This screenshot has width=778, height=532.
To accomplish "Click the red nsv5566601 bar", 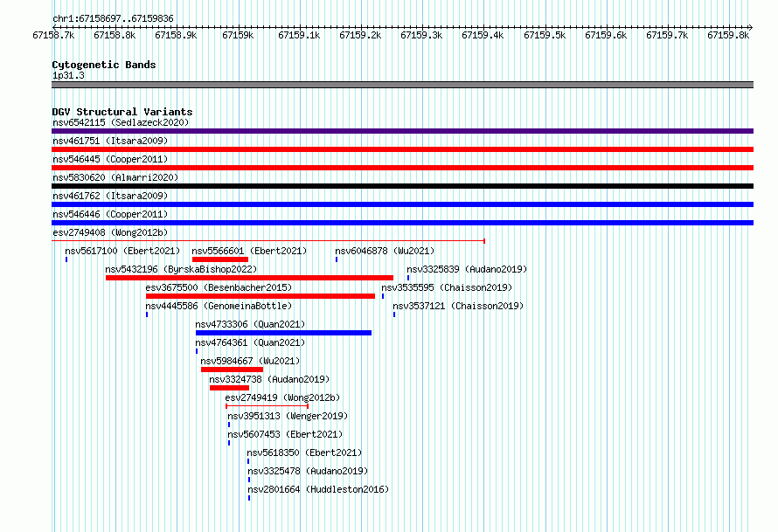I will (220, 259).
